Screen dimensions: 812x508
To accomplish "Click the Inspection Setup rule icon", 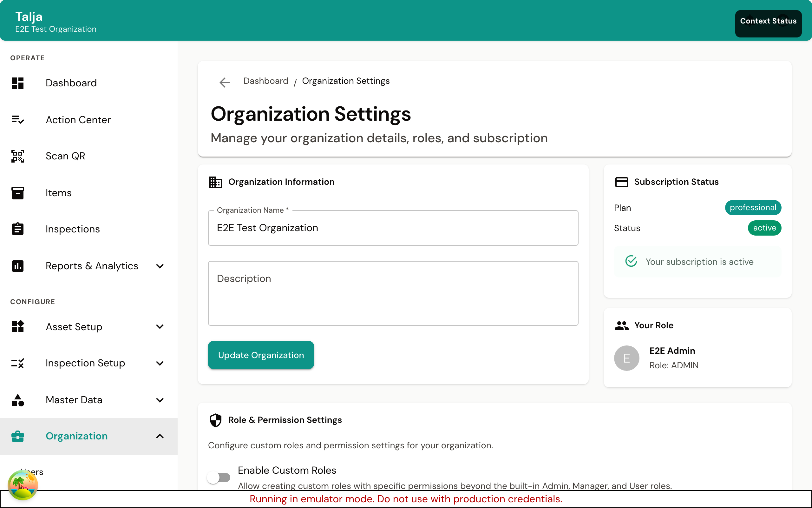I will point(18,363).
